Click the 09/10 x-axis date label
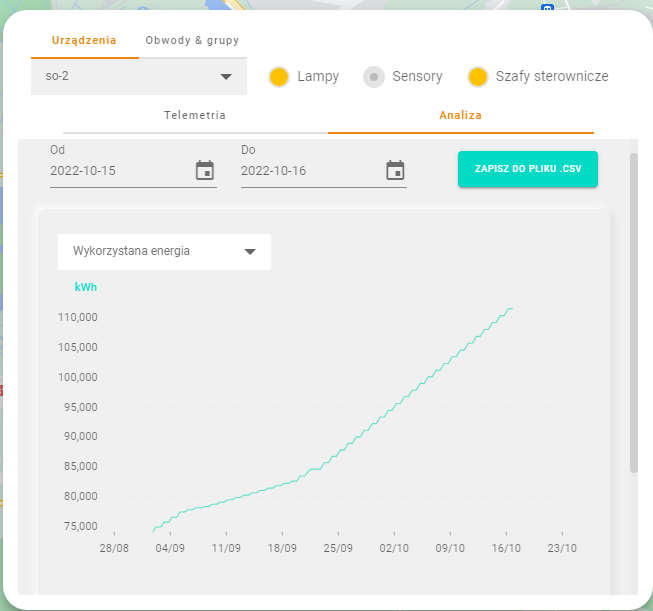Image resolution: width=653 pixels, height=611 pixels. click(450, 548)
